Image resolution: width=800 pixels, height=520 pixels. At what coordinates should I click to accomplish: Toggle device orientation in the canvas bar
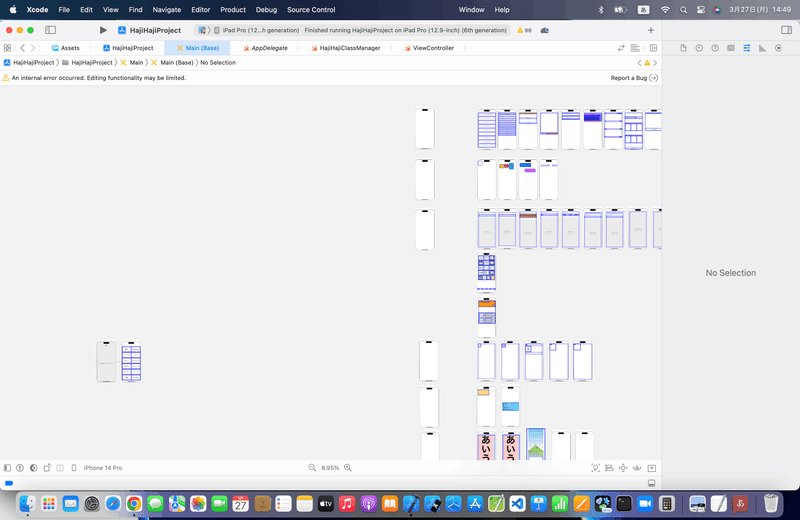pos(47,468)
